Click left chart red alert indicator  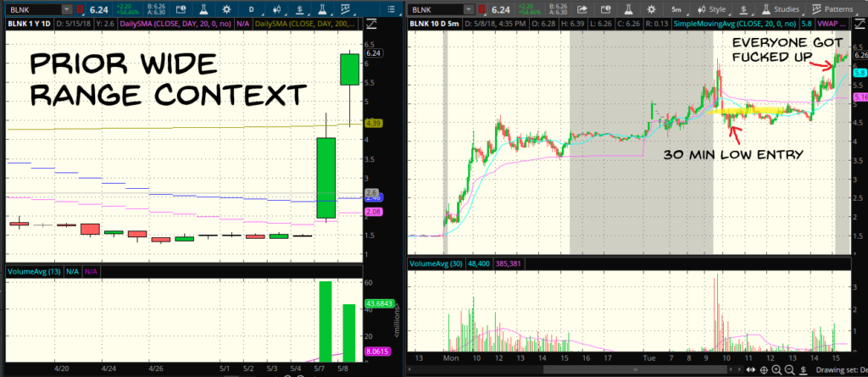tap(81, 9)
